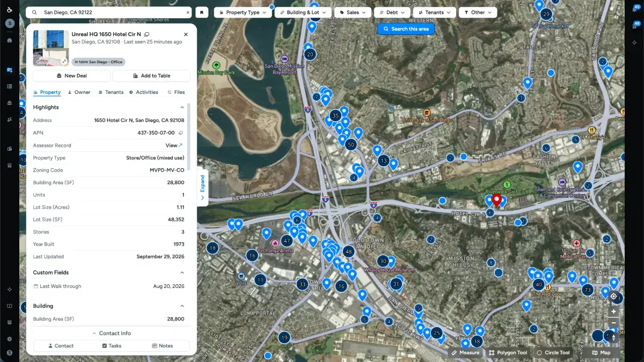This screenshot has height=362, width=644.
Task: Open the deals briefcase icon in sidebar
Action: point(10,102)
